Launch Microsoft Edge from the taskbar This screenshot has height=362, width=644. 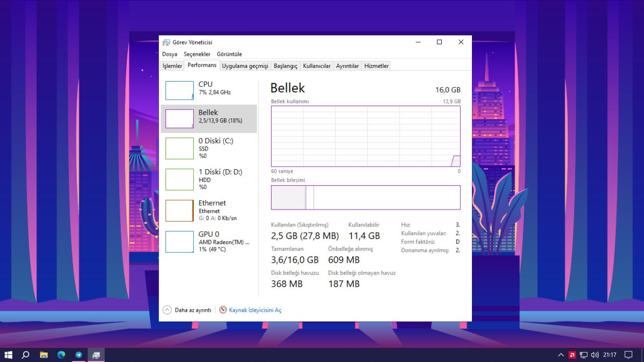(61, 355)
